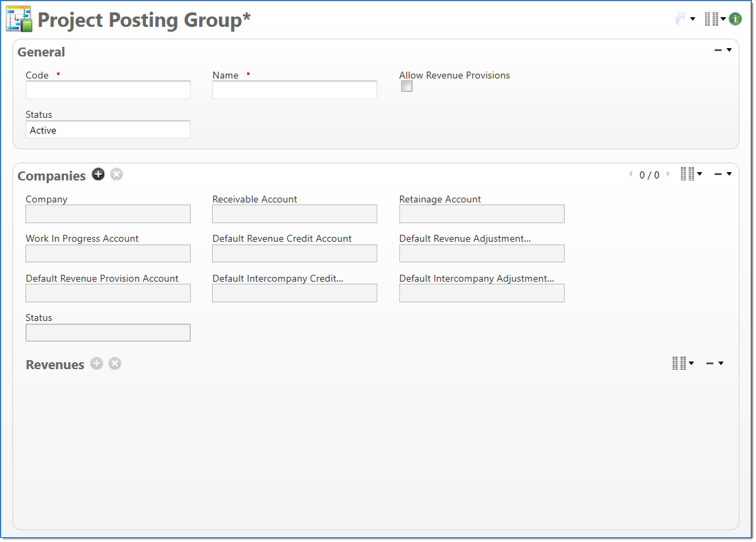The height and width of the screenshot is (542, 756).
Task: Click the Code input field
Action: pos(108,90)
